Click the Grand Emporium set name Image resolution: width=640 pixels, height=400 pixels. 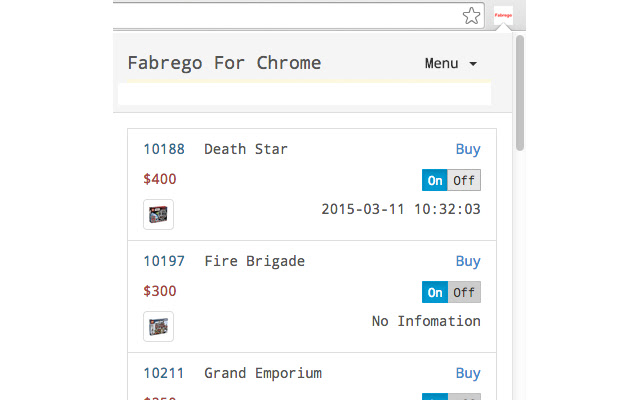(263, 373)
